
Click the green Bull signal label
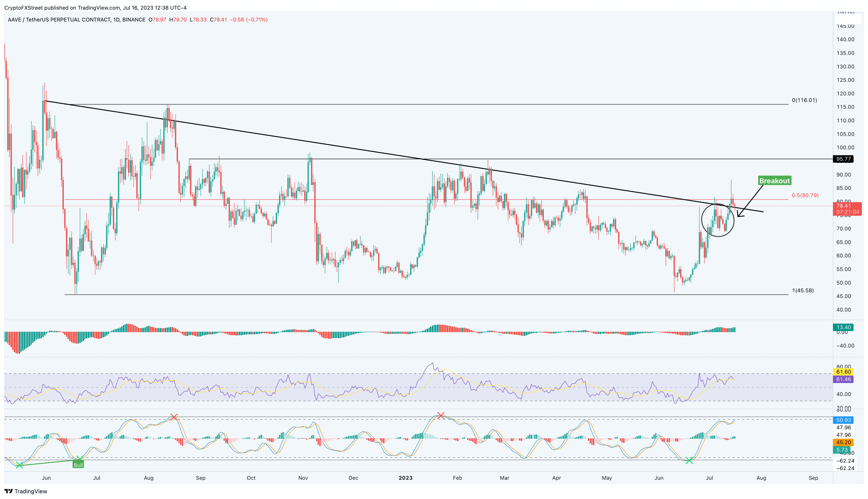[x=78, y=465]
